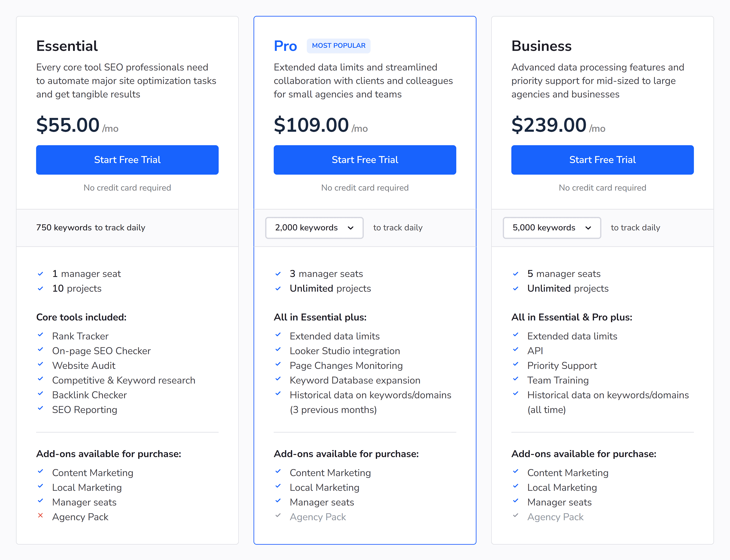This screenshot has height=560, width=730.
Task: Start Free Trial for the Business plan
Action: pos(602,160)
